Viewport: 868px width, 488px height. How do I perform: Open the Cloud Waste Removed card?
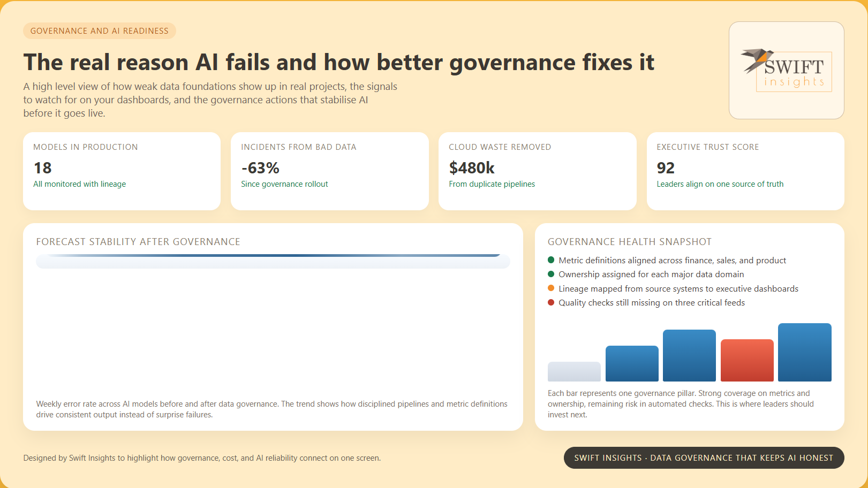(537, 171)
